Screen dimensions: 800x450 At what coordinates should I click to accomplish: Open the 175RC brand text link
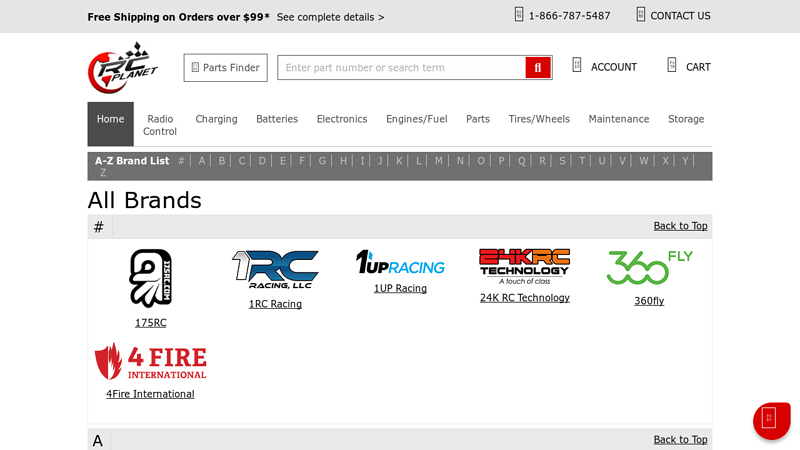tap(151, 322)
